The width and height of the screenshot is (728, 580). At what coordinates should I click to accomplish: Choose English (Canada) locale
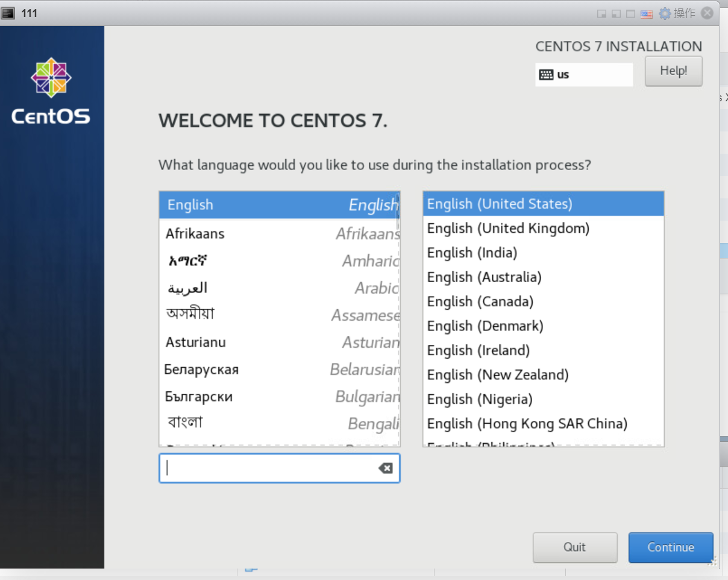coord(480,301)
